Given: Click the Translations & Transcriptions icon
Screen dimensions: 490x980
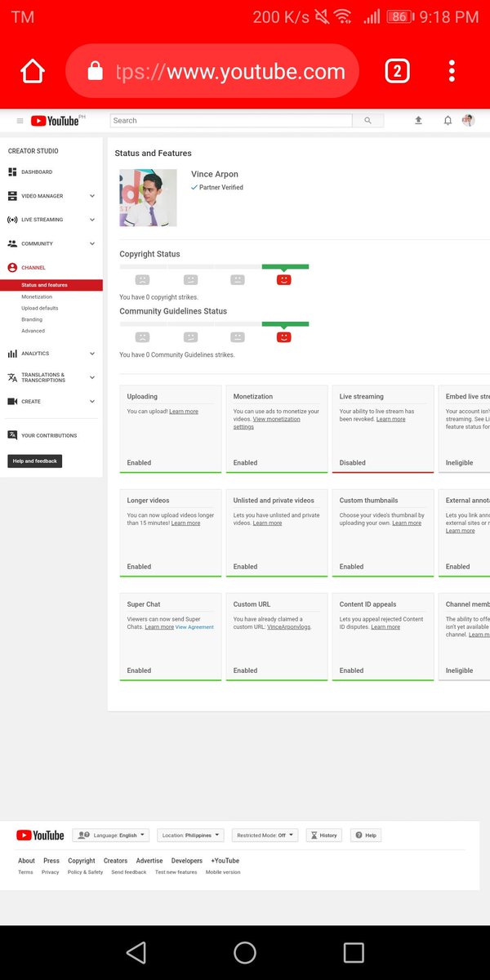Looking at the screenshot, I should (12, 377).
